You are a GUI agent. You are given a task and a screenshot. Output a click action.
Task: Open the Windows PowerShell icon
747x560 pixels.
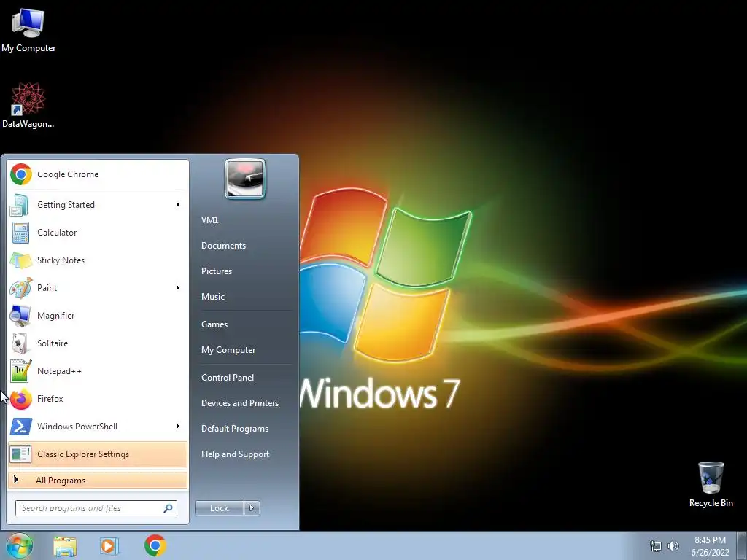coord(20,427)
